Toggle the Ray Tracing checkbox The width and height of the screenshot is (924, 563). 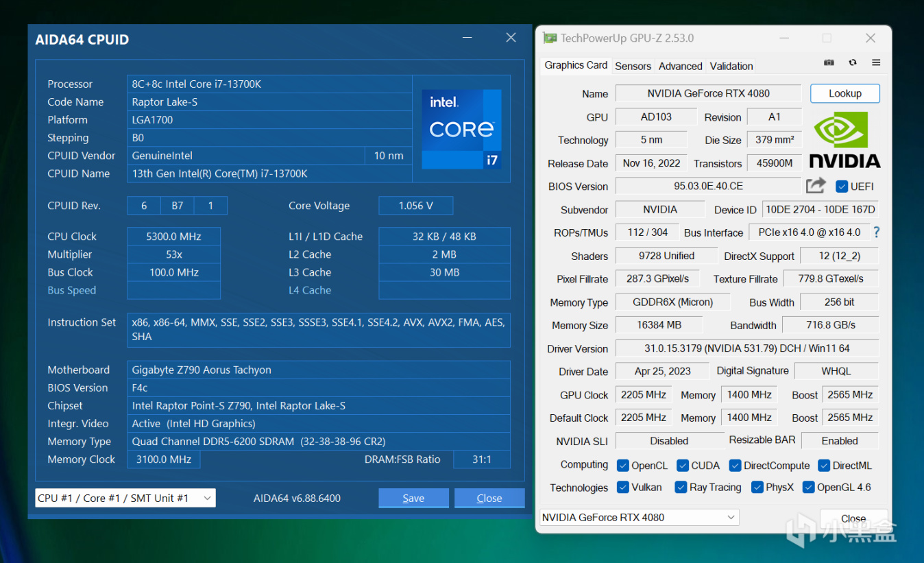[x=681, y=488]
